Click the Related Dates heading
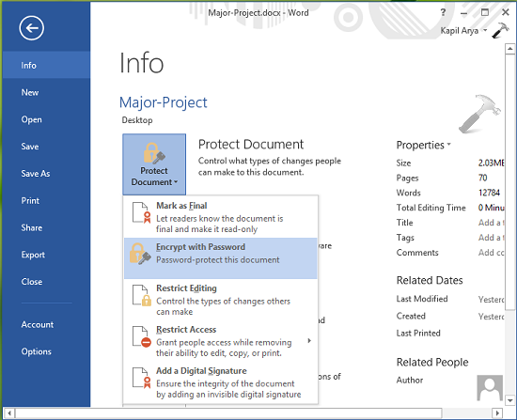 pos(430,280)
